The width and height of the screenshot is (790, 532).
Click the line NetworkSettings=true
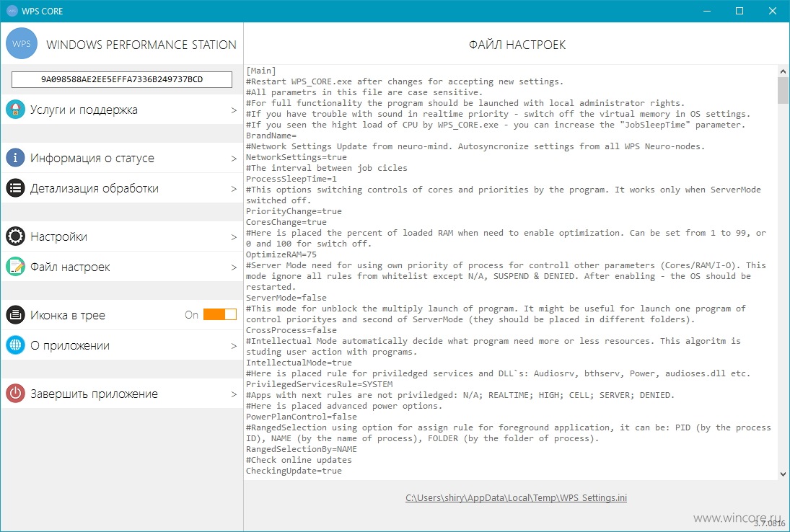[297, 157]
